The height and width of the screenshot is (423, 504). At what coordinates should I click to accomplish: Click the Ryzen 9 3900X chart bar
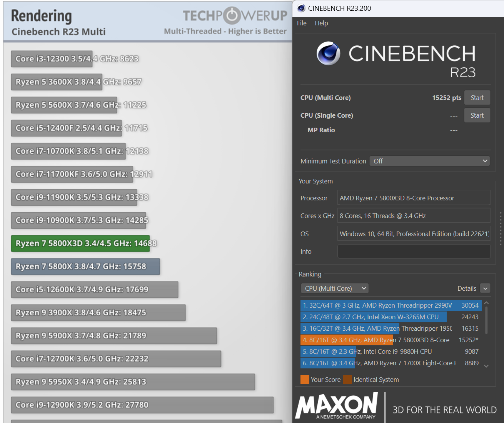point(98,313)
